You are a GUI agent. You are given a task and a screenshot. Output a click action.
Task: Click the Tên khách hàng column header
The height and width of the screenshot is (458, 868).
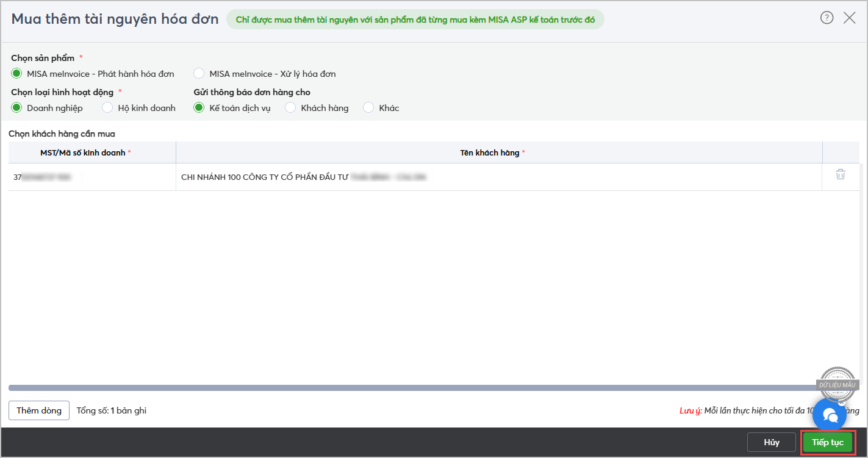click(x=499, y=152)
